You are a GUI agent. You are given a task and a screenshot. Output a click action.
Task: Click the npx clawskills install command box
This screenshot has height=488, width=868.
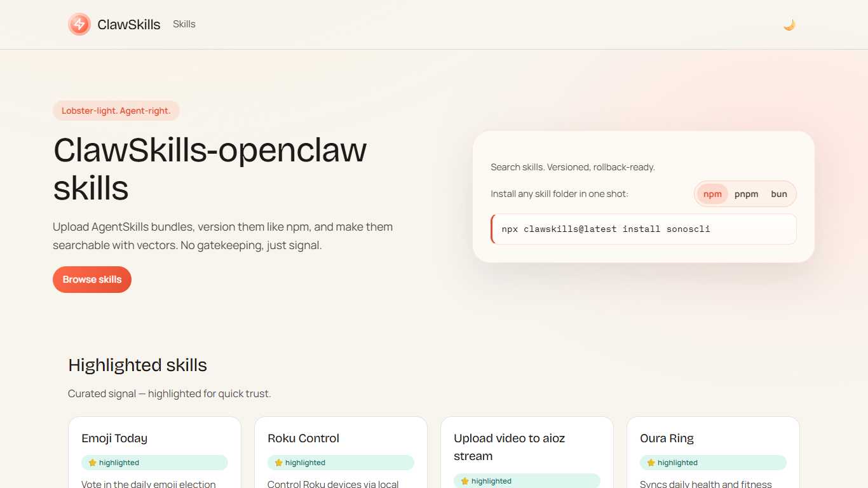[643, 229]
